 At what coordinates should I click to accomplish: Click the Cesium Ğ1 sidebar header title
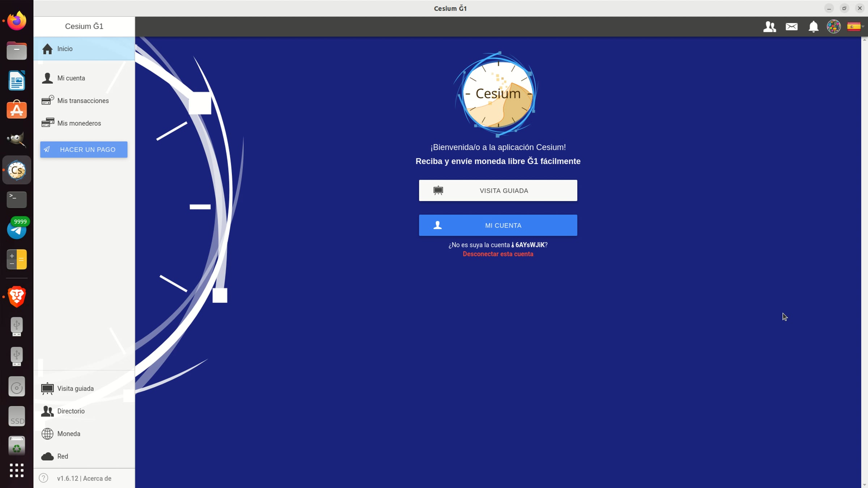pos(84,26)
